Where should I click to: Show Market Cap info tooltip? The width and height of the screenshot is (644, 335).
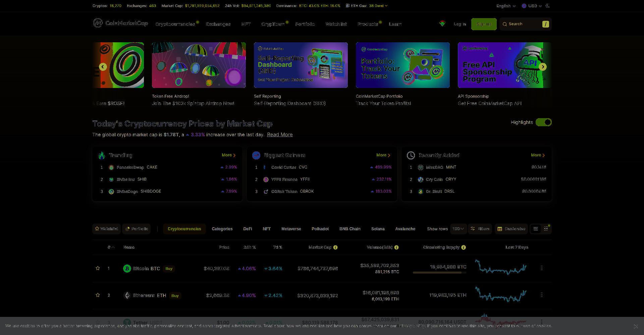point(335,247)
